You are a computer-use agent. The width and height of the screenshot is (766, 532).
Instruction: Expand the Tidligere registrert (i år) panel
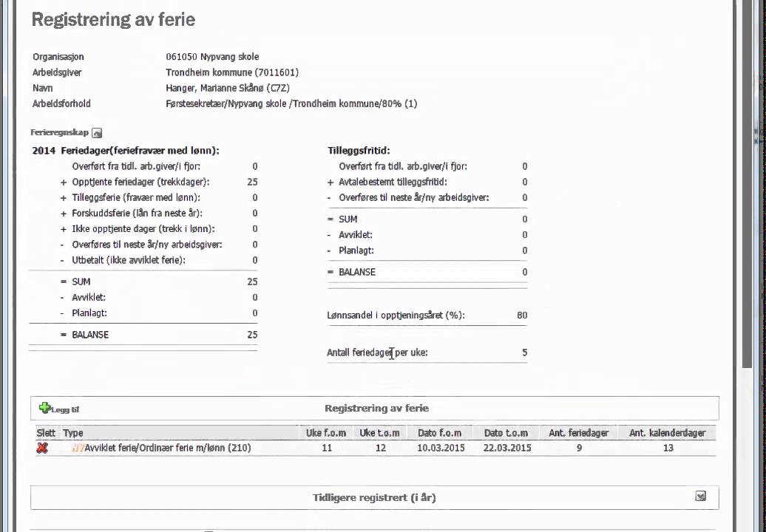click(700, 497)
